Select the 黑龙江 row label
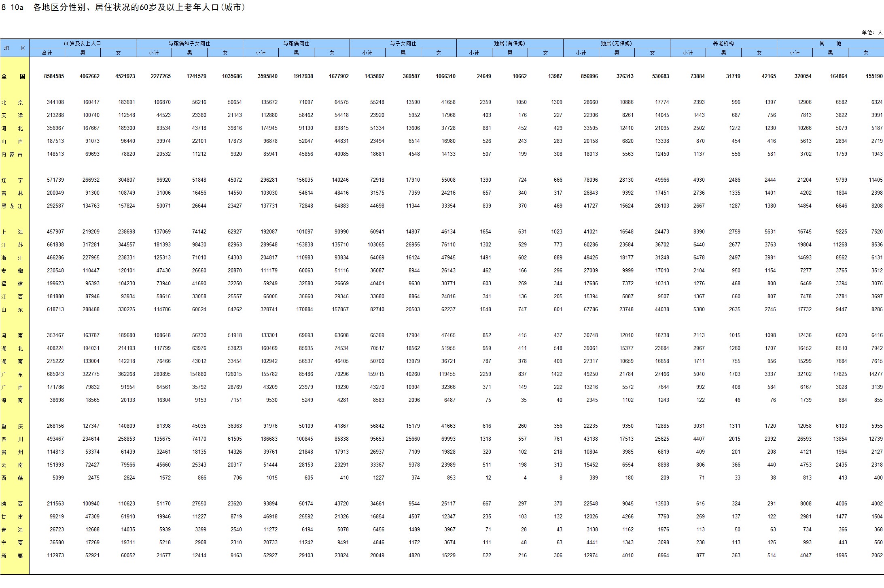 pyautogui.click(x=12, y=206)
